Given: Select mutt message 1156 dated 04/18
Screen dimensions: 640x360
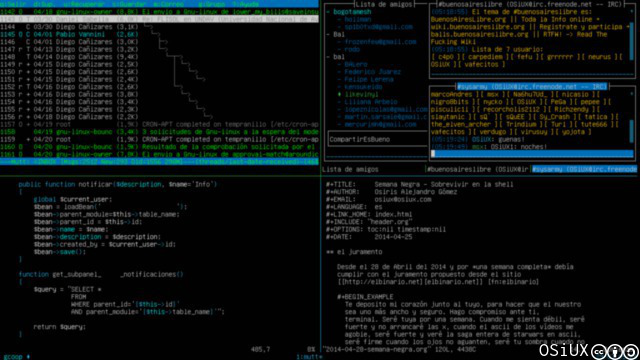Looking at the screenshot, I should tap(159, 117).
